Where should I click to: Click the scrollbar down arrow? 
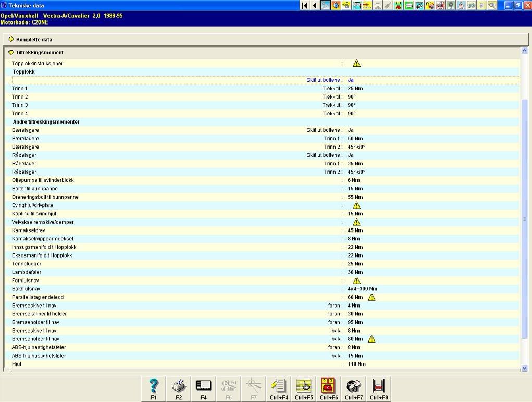coord(524,368)
